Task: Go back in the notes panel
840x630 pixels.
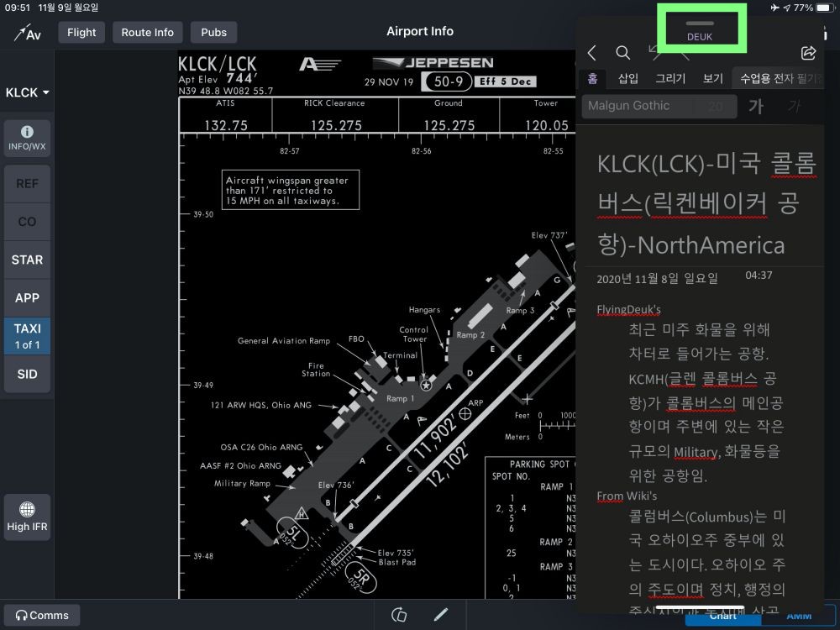Action: tap(591, 53)
